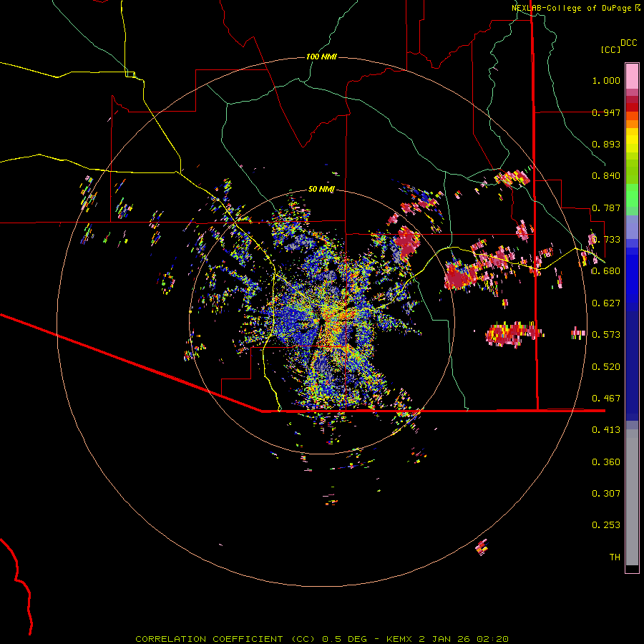Click the [CC] unit label

[611, 49]
